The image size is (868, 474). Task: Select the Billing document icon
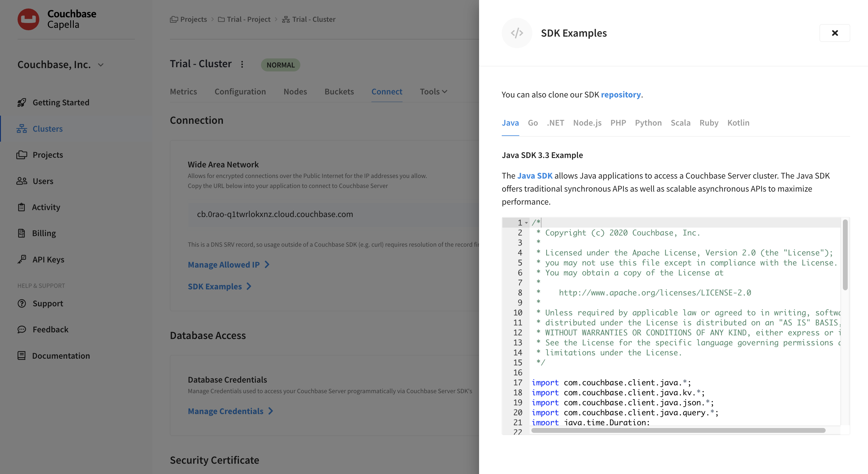click(21, 233)
